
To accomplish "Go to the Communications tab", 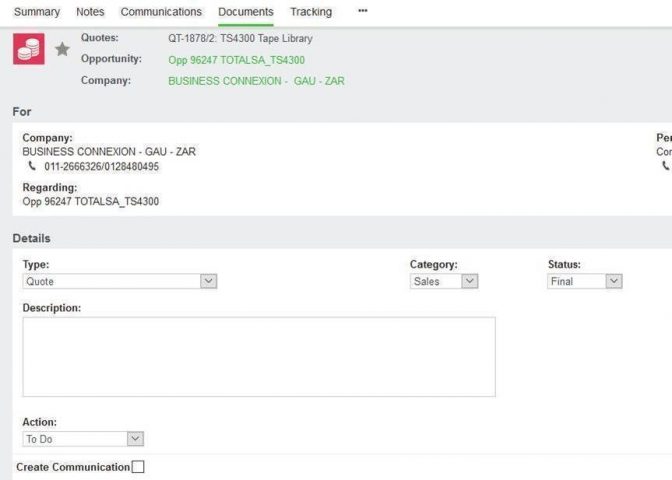I will 161,12.
